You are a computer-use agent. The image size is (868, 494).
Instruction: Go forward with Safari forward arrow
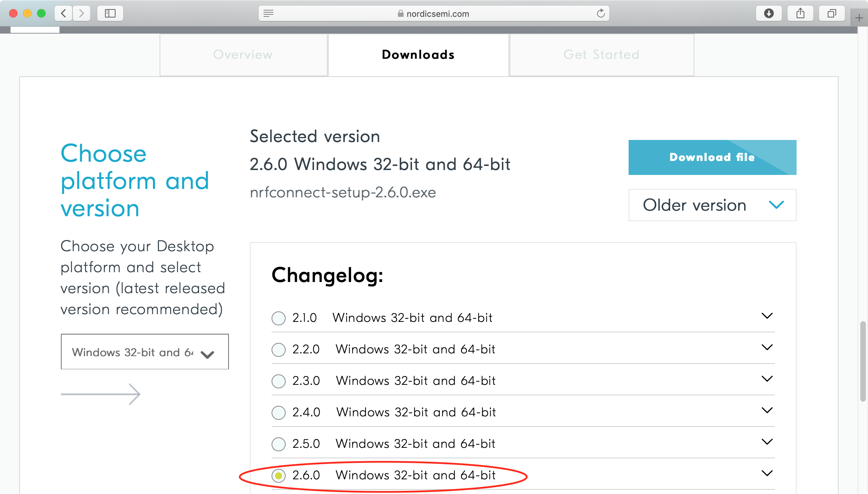click(x=82, y=13)
